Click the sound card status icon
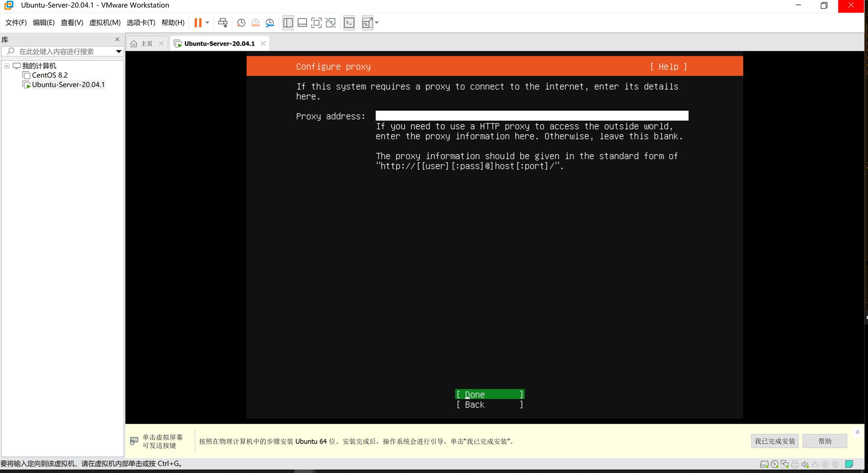Viewport: 868px width, 473px height. tap(805, 464)
